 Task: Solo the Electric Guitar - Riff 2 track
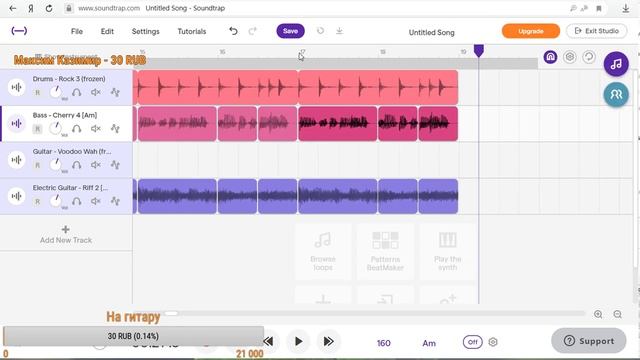pyautogui.click(x=76, y=202)
